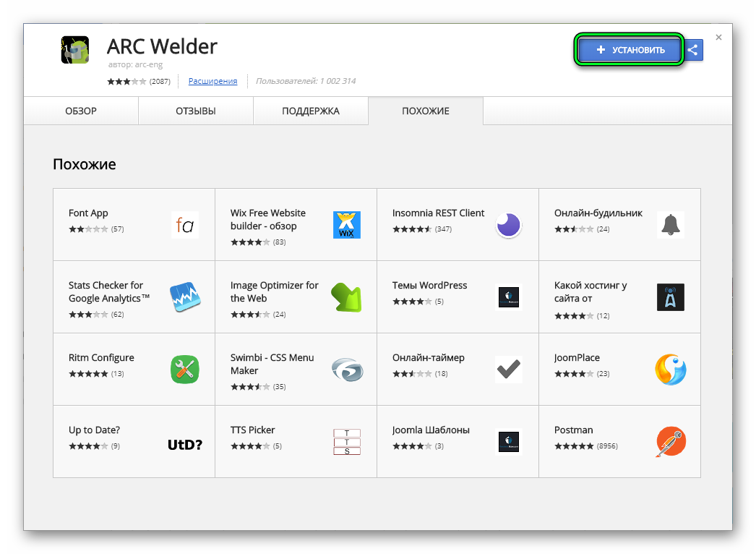The width and height of the screenshot is (756, 554).
Task: Close the ARC Welder dialog
Action: coord(718,37)
